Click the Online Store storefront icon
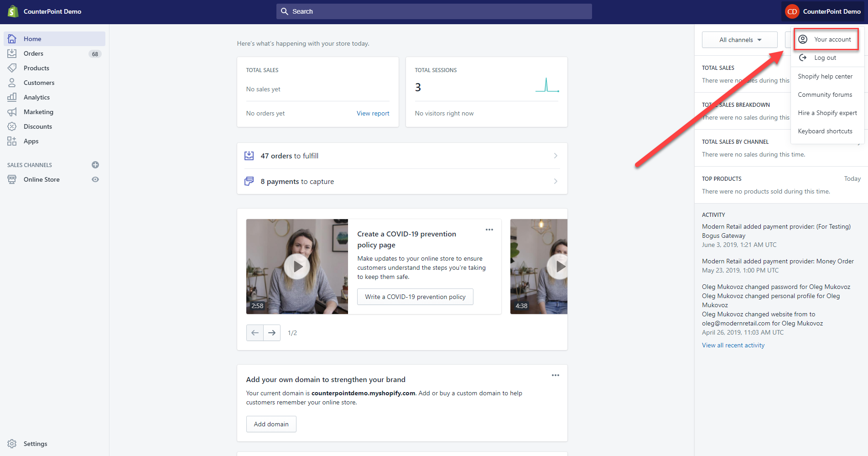 point(12,179)
